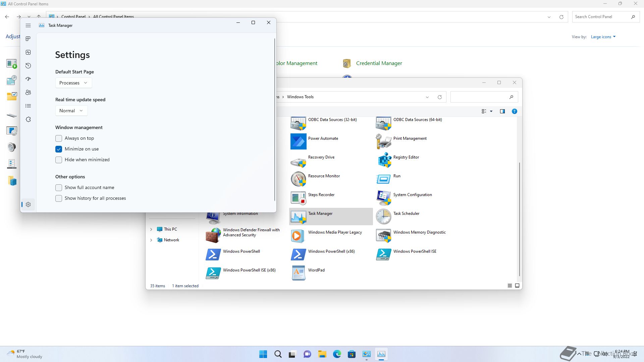Open Default Start Page Processes dropdown

coord(73,83)
